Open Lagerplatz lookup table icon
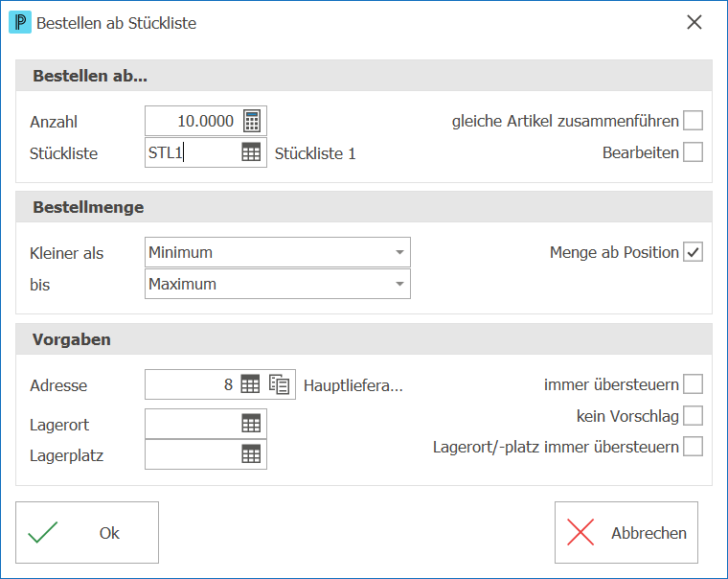728x579 pixels. tap(251, 454)
